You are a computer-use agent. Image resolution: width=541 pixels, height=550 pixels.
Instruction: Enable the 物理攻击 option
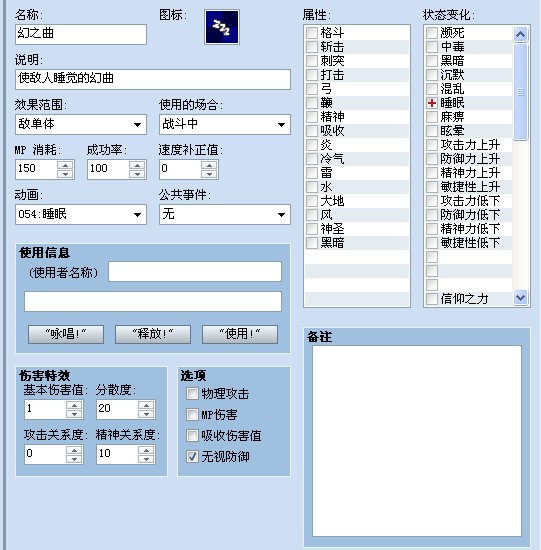192,394
